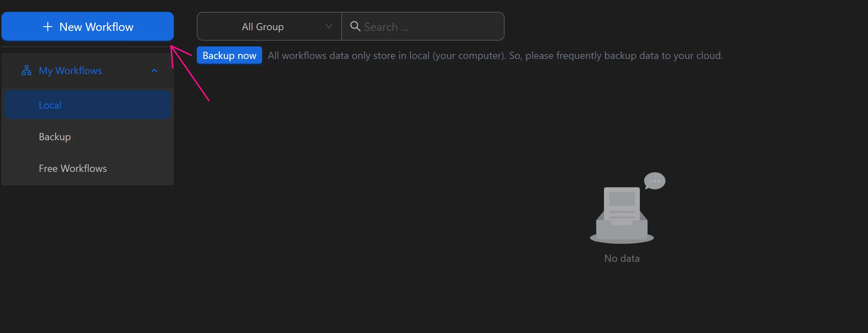Screen dimensions: 868x333
Task: Click the chevron-up beside My Workflows
Action: coord(154,70)
